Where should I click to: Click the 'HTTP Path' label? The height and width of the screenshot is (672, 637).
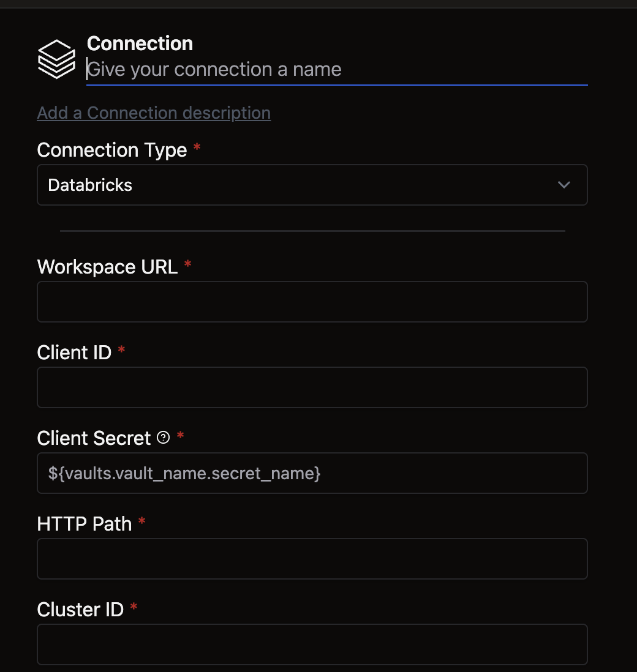point(85,524)
